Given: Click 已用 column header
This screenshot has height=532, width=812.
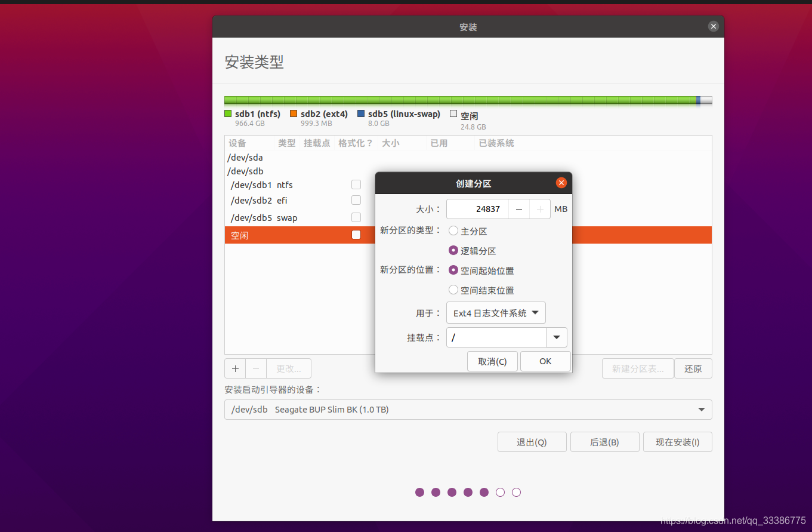Looking at the screenshot, I should [x=439, y=143].
